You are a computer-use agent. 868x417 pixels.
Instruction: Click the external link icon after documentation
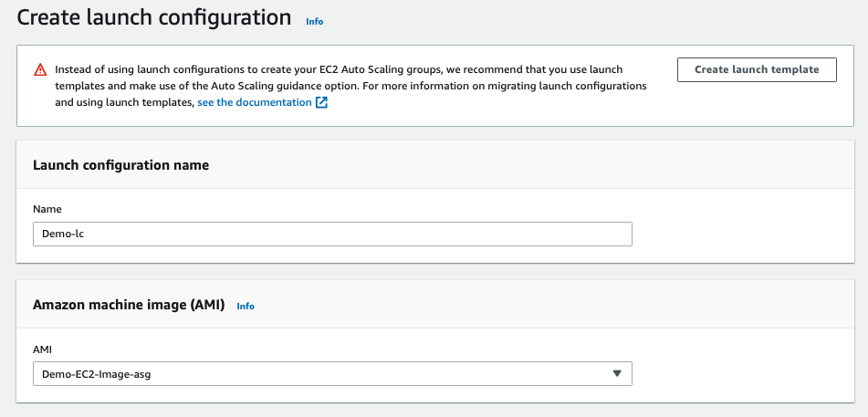[321, 102]
